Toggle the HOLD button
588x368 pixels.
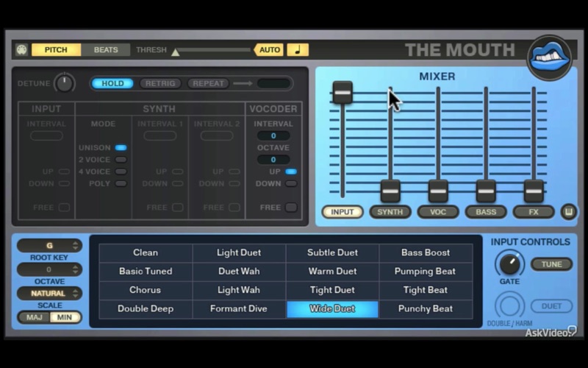pos(112,83)
